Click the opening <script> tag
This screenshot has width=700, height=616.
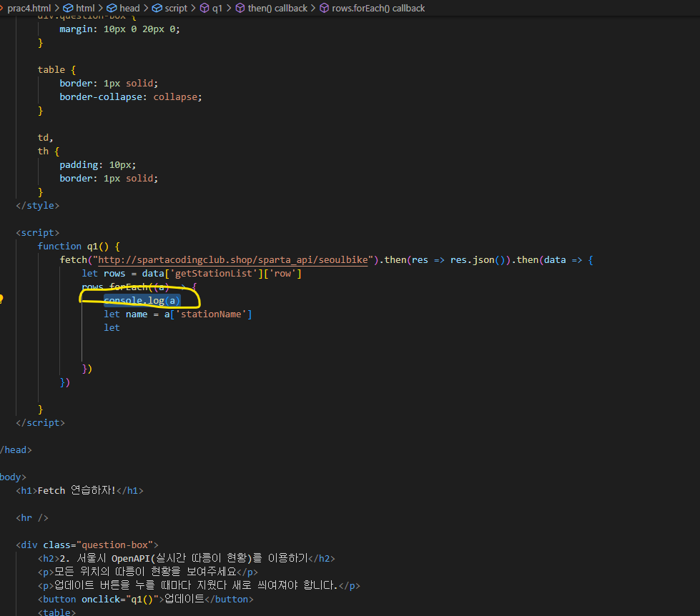pos(37,233)
